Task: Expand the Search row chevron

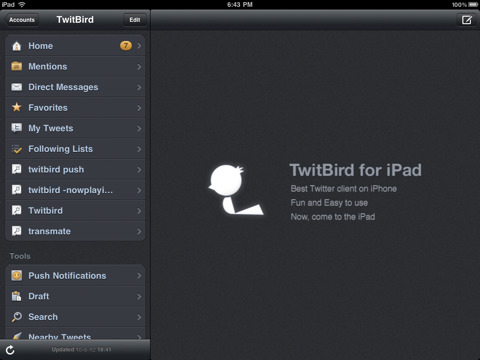Action: tap(139, 317)
